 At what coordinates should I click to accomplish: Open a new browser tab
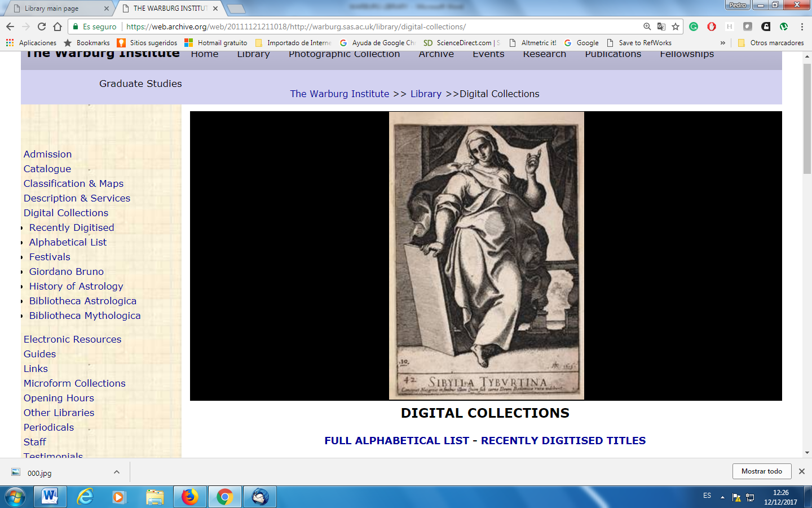click(236, 8)
